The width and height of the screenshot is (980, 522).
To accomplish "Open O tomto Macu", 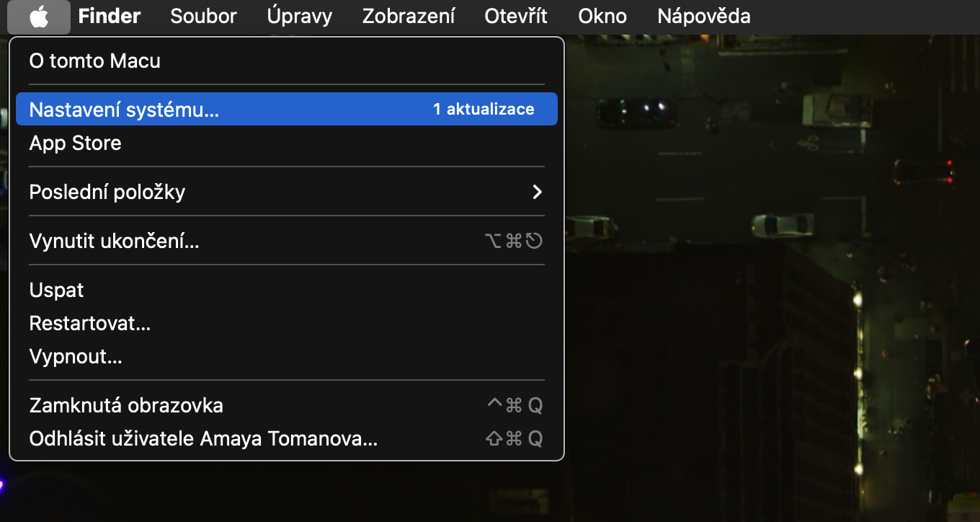I will click(286, 61).
